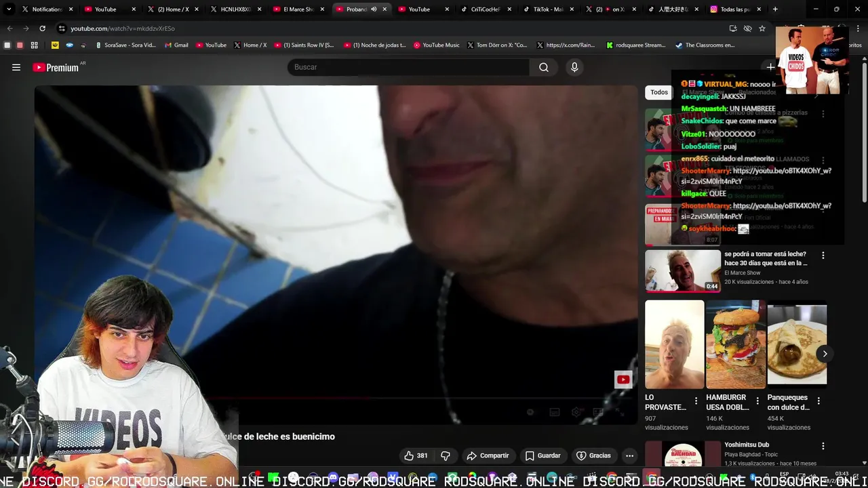Switch to 'El Marce Sh' tab
Screen dimensions: 868x488
298,9
